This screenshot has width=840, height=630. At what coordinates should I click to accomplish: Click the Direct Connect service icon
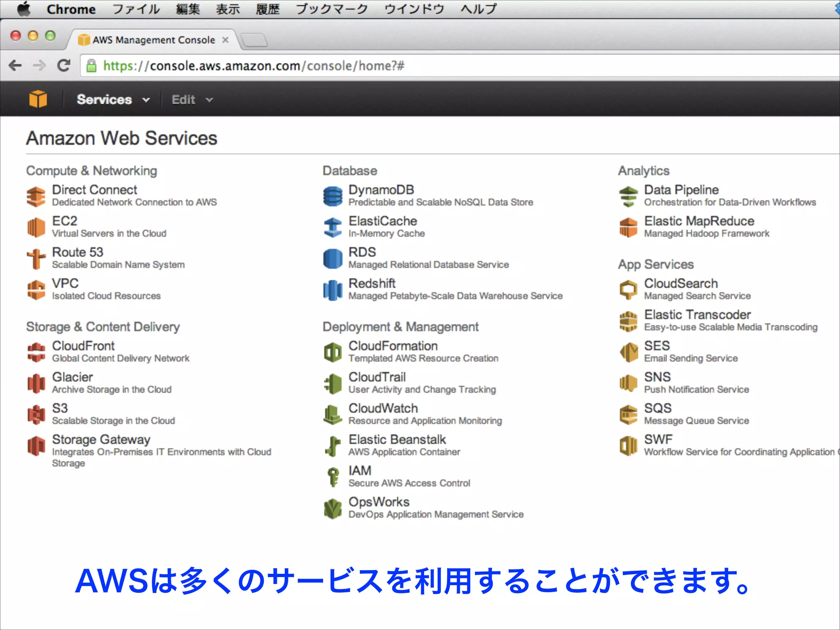pos(36,196)
